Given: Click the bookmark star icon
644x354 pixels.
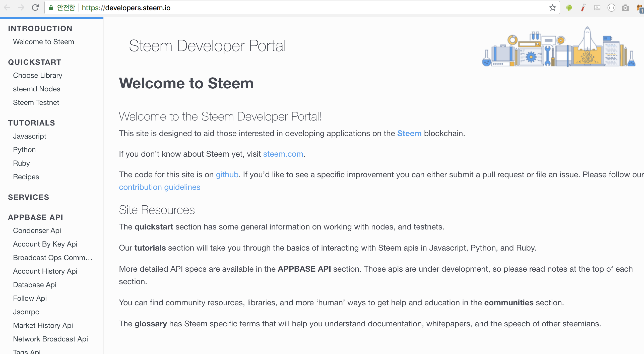Looking at the screenshot, I should point(552,8).
